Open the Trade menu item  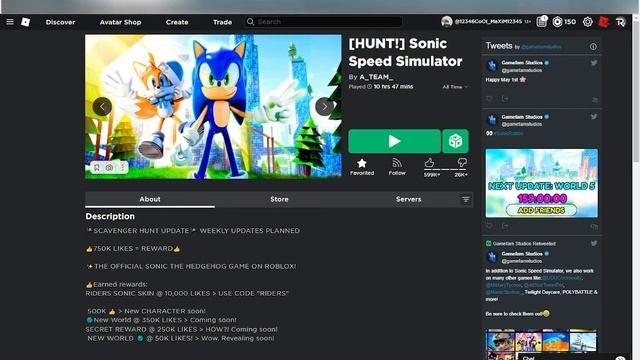[222, 22]
